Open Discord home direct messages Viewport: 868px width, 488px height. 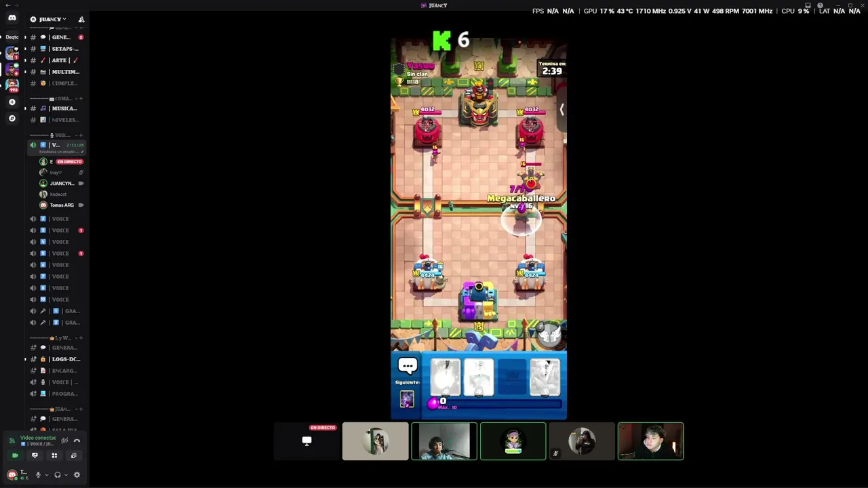pos(12,18)
